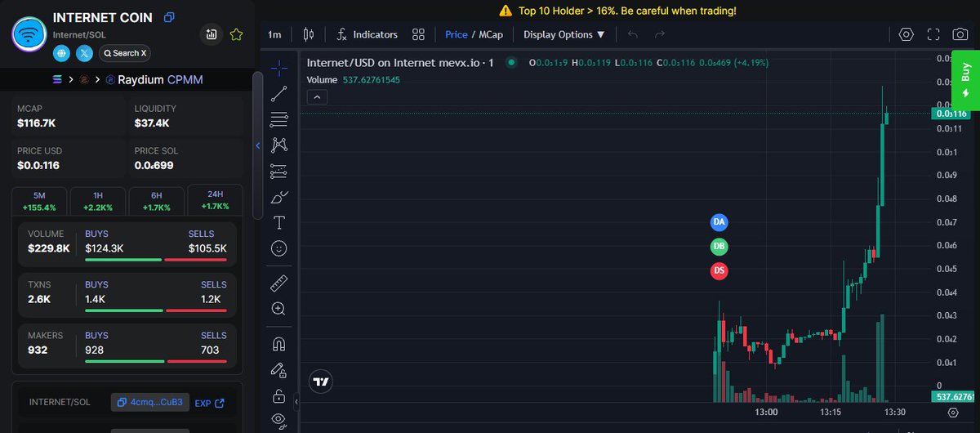Select the text annotation tool
Viewport: 980px width, 433px height.
(278, 222)
